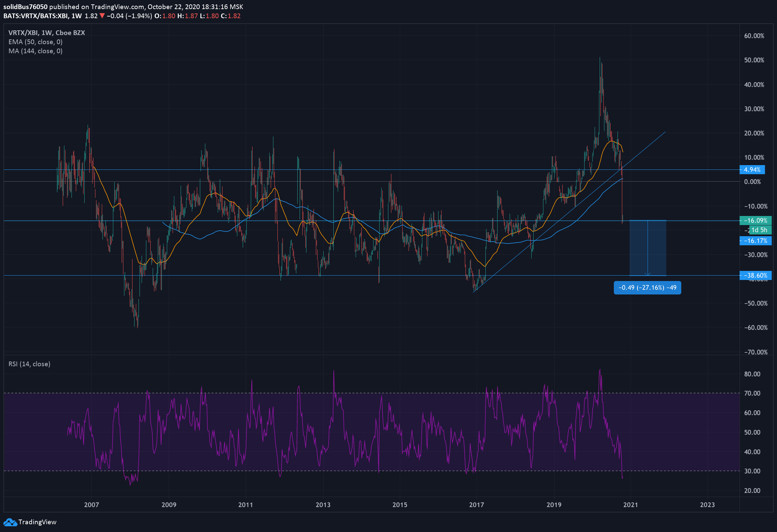Click the -60.00% price scale label
777x532 pixels.
pyautogui.click(x=756, y=327)
